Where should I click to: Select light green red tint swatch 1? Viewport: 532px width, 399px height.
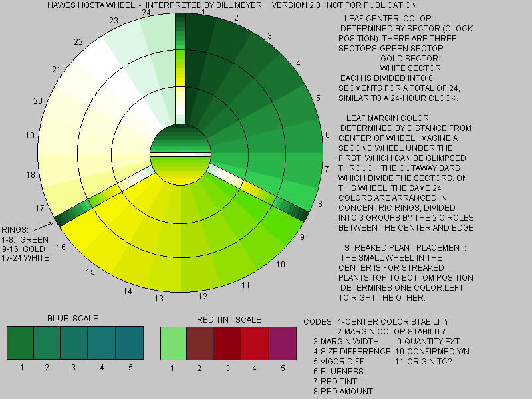point(174,342)
